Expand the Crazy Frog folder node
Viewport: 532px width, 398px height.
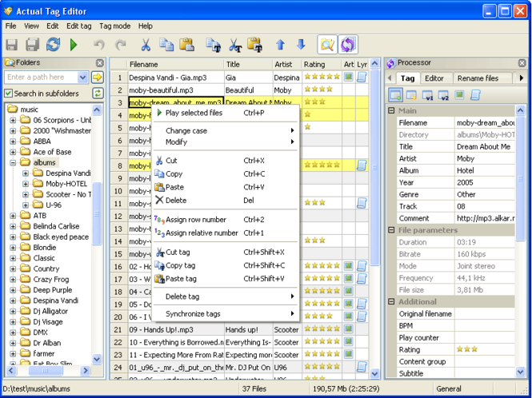[13, 280]
